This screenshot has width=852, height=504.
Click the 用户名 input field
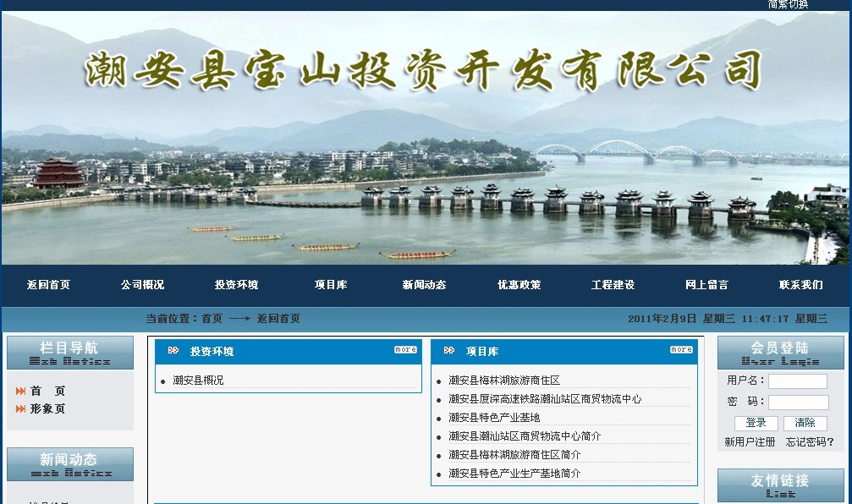[x=797, y=381]
